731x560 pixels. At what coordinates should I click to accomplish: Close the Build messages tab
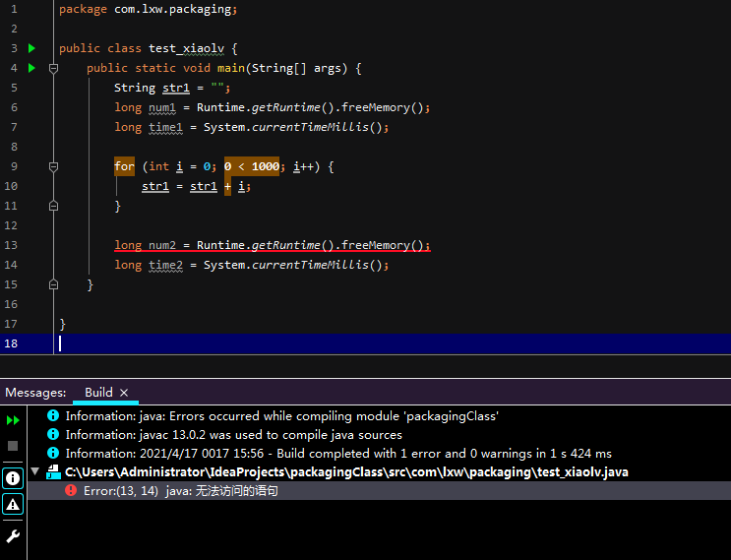124,393
